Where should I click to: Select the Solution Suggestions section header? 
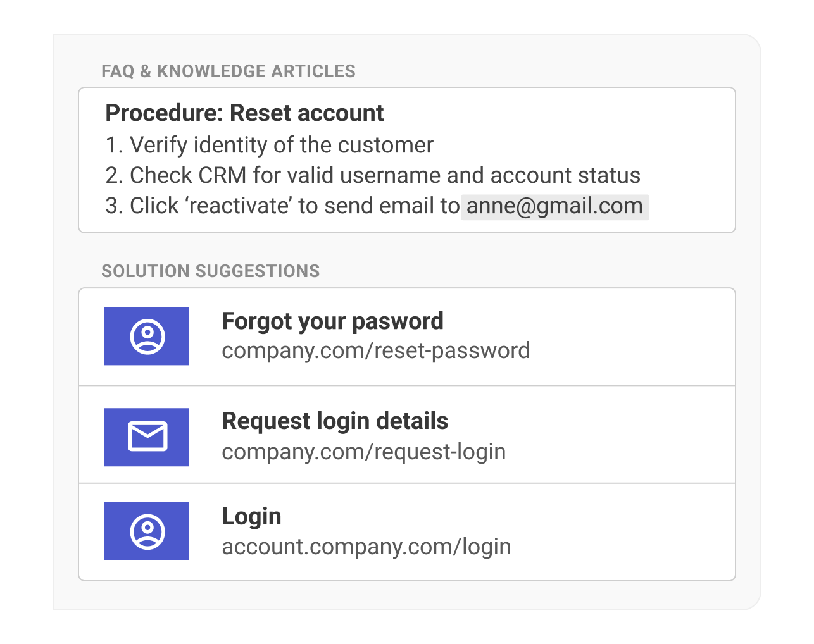tap(211, 271)
